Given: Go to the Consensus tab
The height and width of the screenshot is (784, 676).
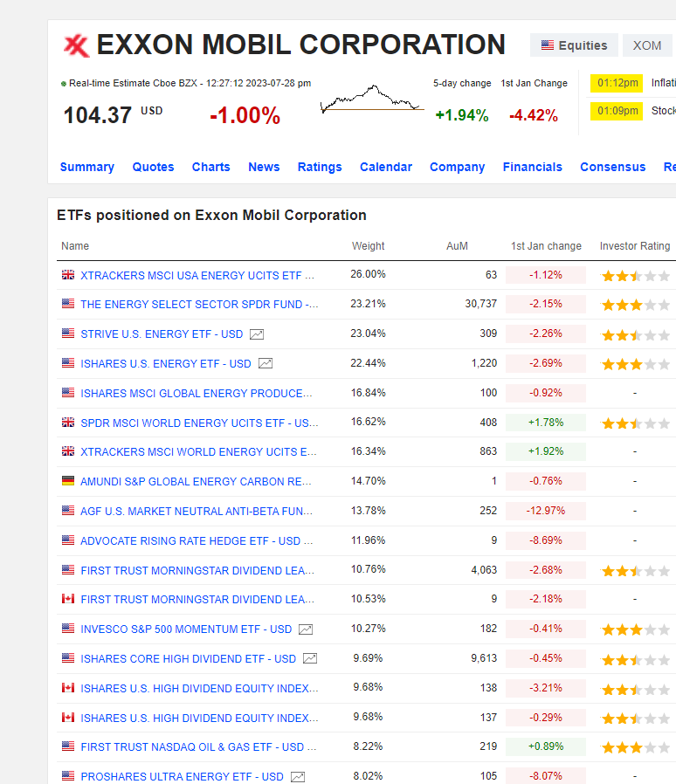Looking at the screenshot, I should [612, 167].
